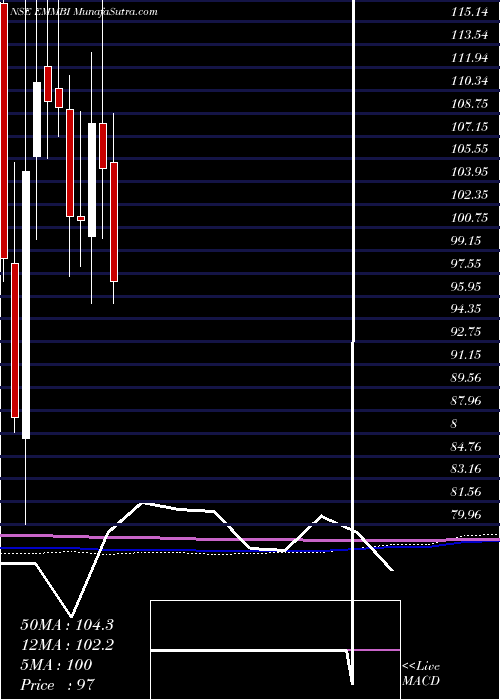Click the 5MA : 100 readout

click(x=56, y=665)
